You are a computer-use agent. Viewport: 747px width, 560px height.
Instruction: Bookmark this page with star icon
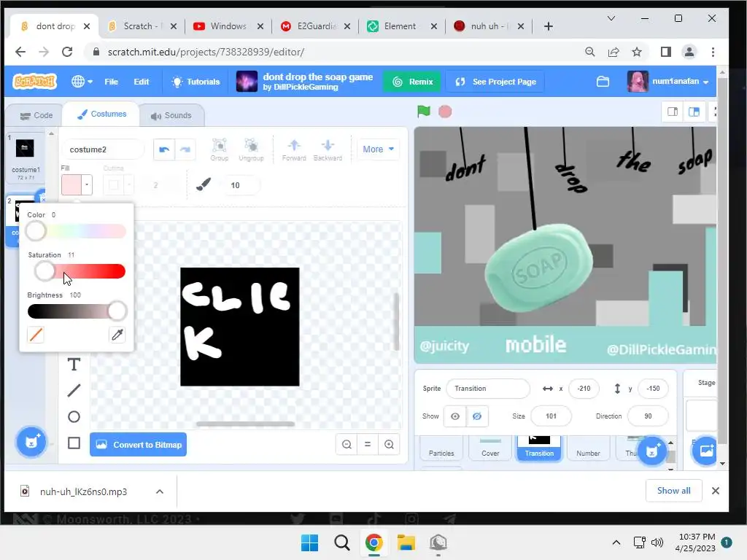tap(636, 52)
